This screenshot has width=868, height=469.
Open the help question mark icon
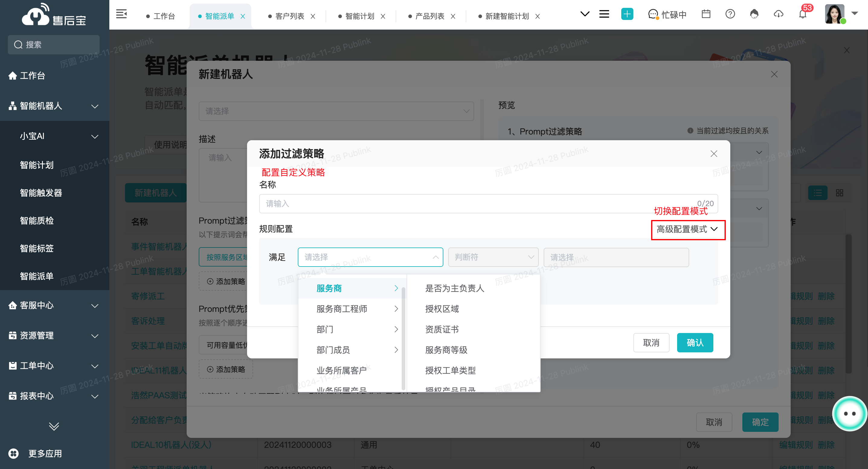click(730, 14)
